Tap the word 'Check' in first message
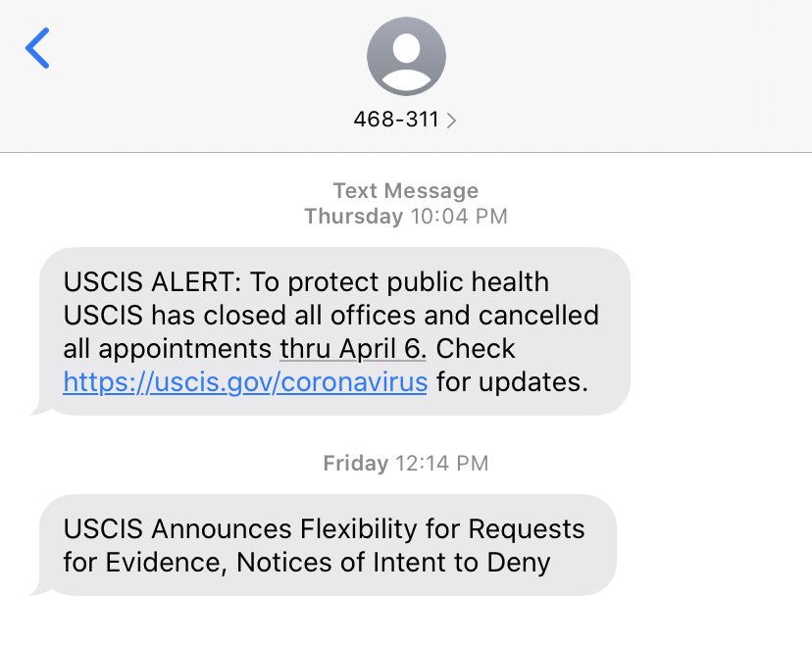 476,348
